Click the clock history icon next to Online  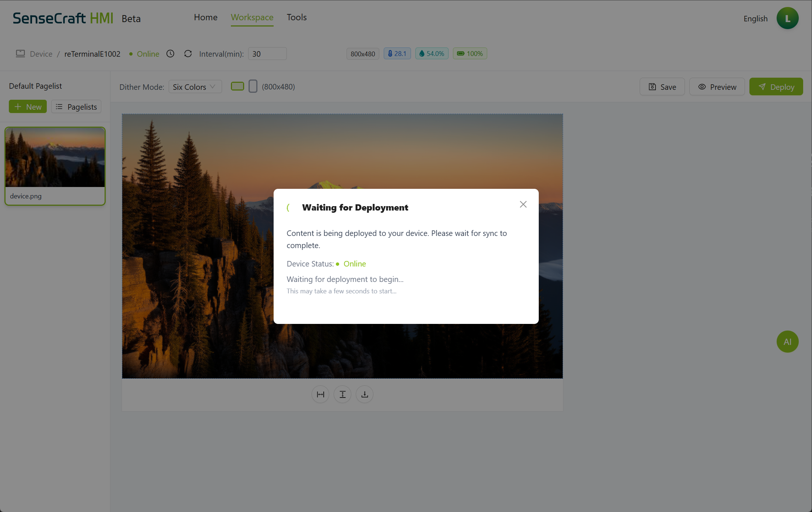[170, 54]
